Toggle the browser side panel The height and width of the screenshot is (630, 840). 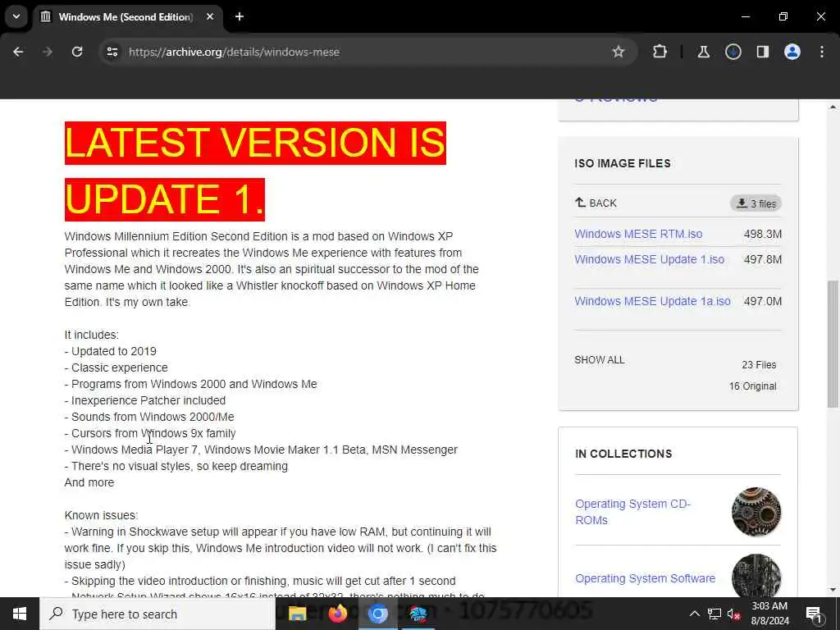(x=762, y=52)
